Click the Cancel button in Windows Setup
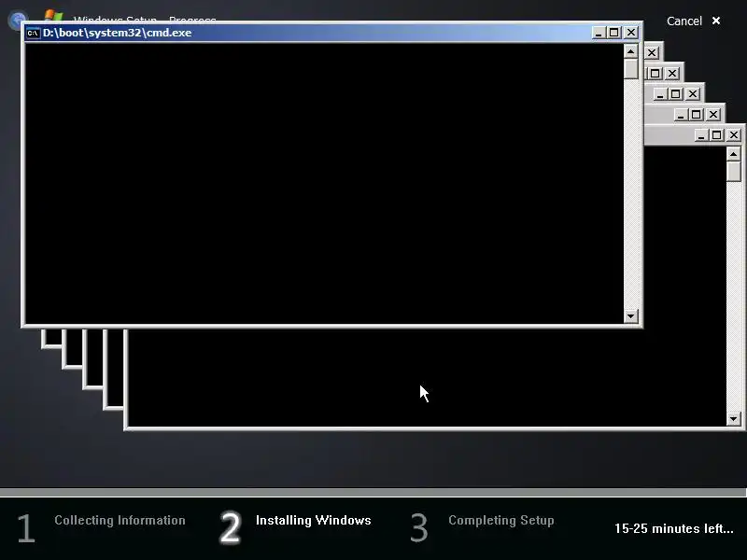 (x=684, y=21)
